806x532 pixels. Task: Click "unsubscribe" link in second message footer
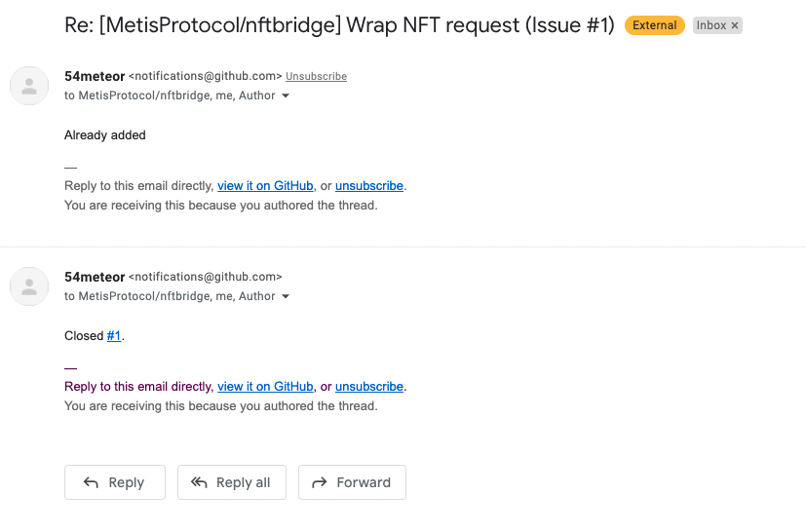tap(369, 387)
